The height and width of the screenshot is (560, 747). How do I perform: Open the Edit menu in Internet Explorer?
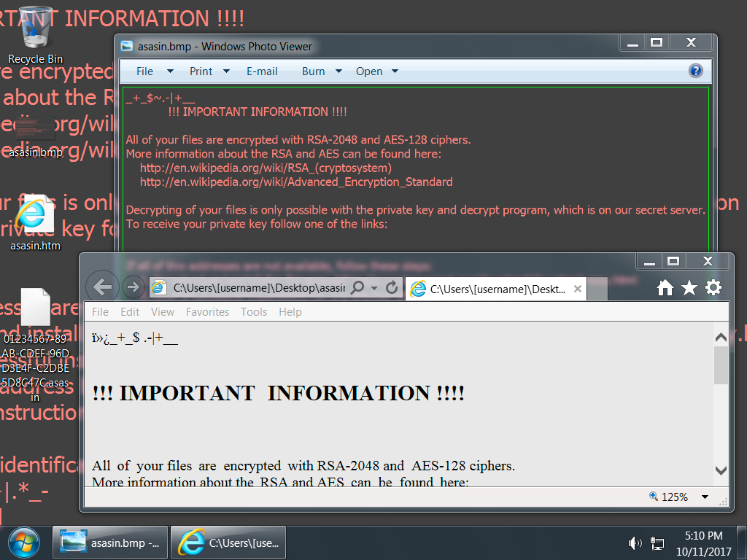(130, 312)
